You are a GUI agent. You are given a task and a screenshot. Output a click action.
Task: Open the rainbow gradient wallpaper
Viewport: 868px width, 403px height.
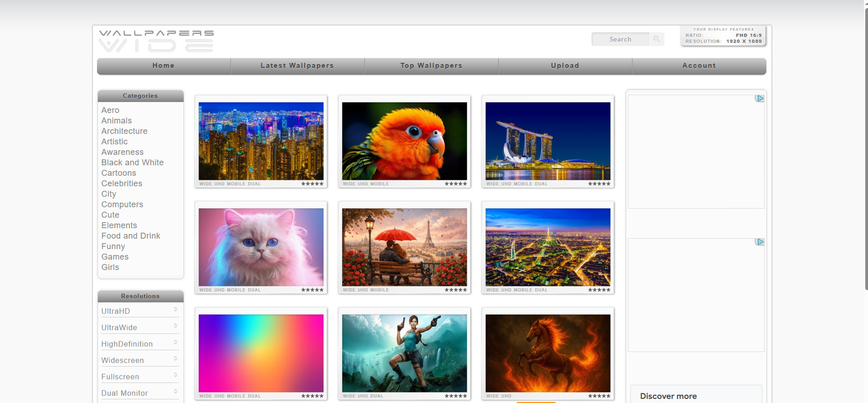[x=261, y=353]
